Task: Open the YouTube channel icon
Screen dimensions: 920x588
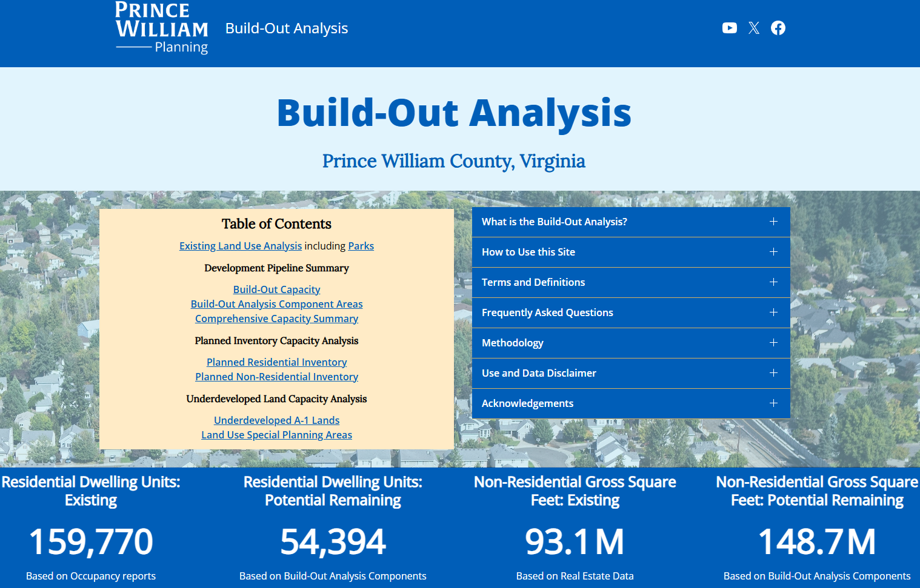Action: click(729, 28)
